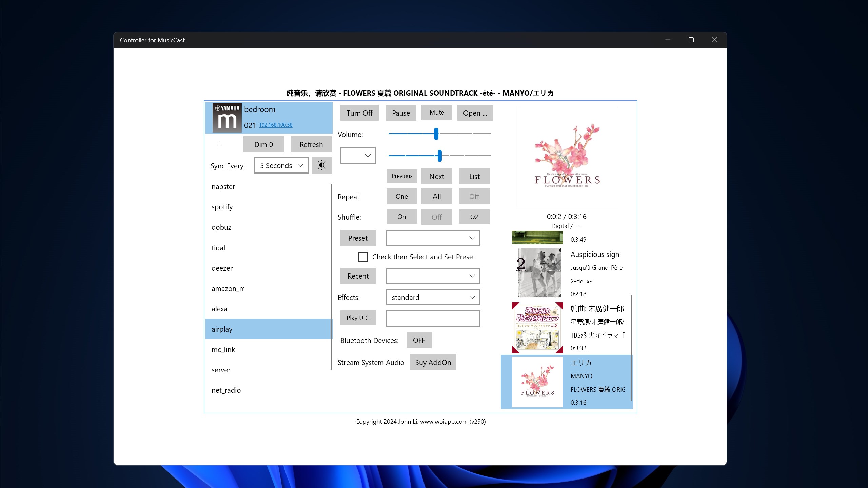Choose net_radio in the source list
The width and height of the screenshot is (868, 488).
click(226, 390)
